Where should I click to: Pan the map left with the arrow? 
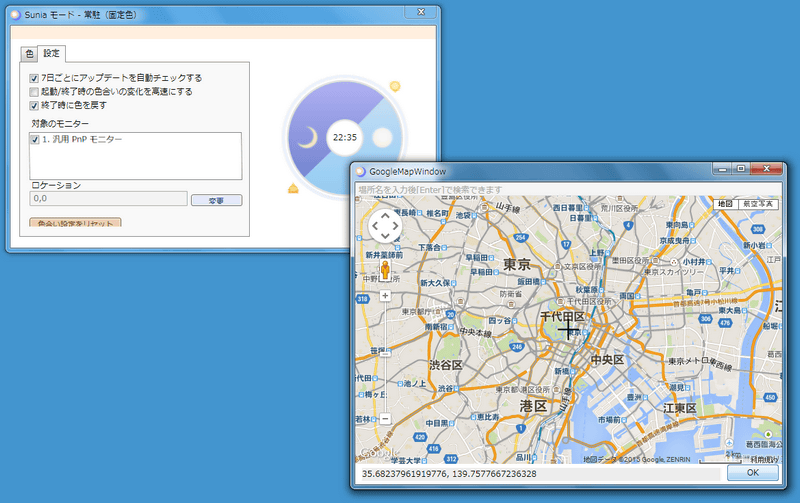pos(376,225)
